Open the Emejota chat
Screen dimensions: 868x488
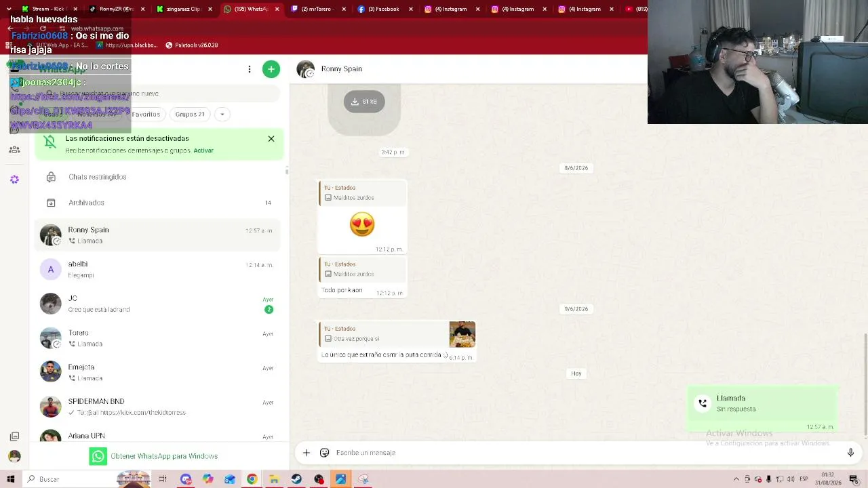157,373
